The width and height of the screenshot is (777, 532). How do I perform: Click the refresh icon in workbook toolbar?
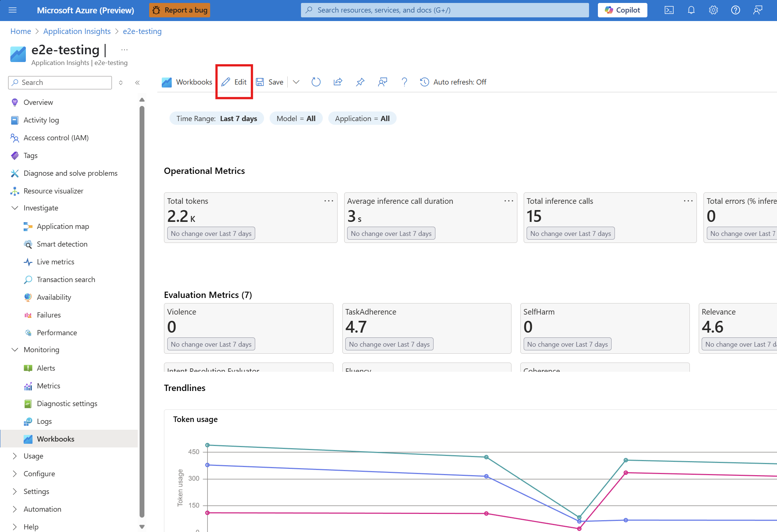(316, 82)
